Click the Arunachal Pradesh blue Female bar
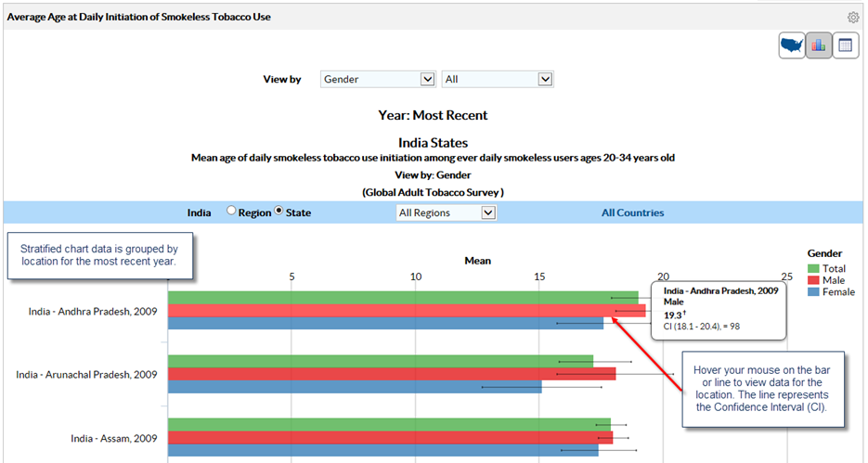 point(353,387)
